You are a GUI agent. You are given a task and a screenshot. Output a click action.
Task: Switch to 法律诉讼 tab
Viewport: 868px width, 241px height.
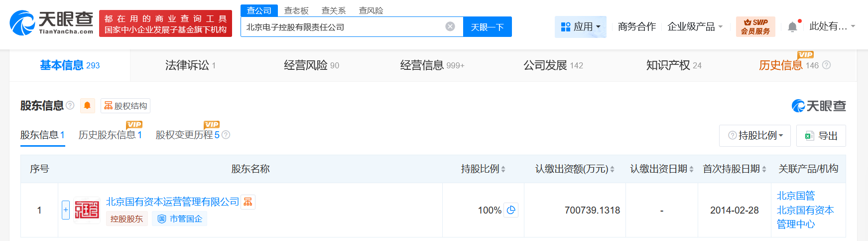point(190,65)
